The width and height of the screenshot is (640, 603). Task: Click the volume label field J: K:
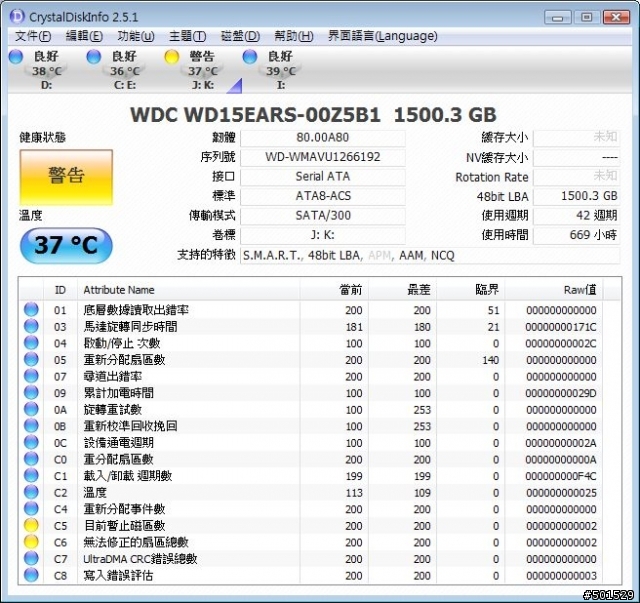[x=323, y=235]
